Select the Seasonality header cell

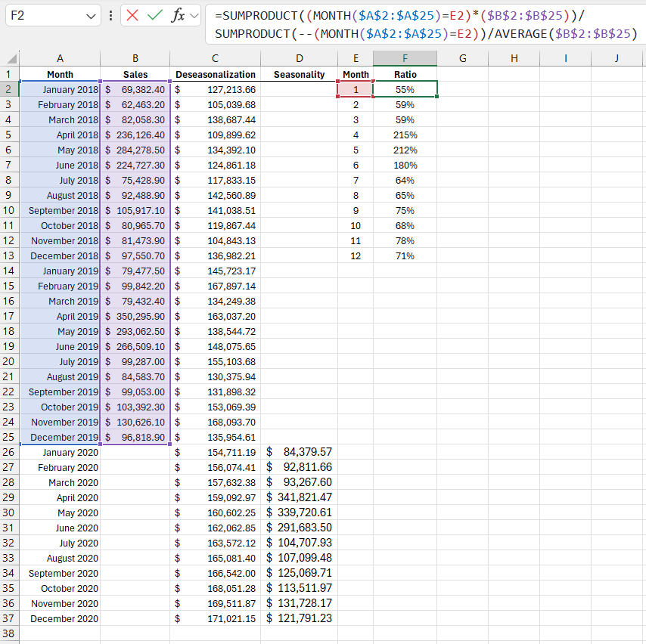299,74
